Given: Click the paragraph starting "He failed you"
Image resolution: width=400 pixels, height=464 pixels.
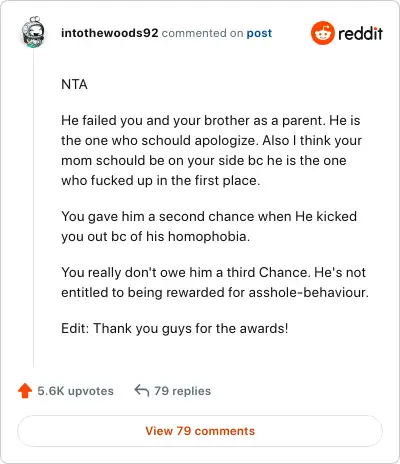Looking at the screenshot, I should coord(211,150).
